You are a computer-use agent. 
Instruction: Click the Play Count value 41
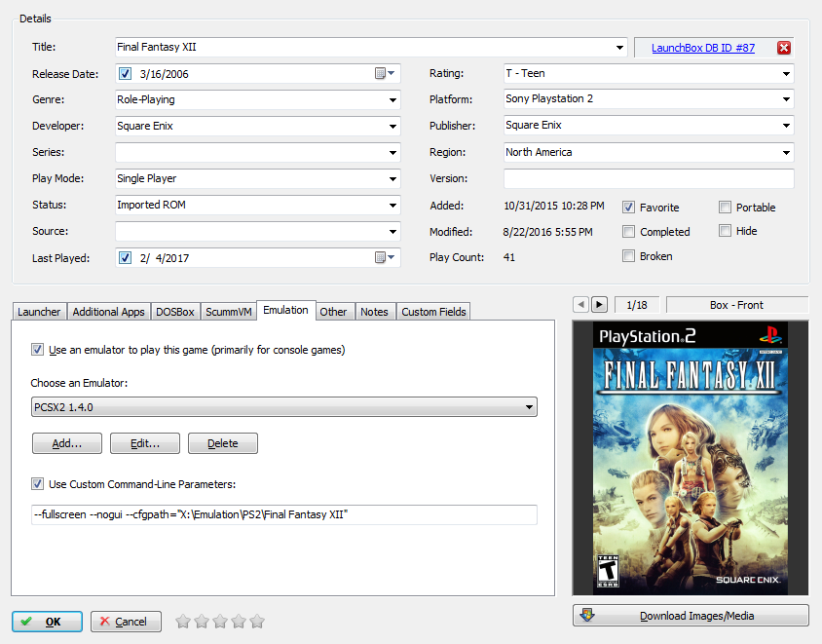tap(509, 257)
